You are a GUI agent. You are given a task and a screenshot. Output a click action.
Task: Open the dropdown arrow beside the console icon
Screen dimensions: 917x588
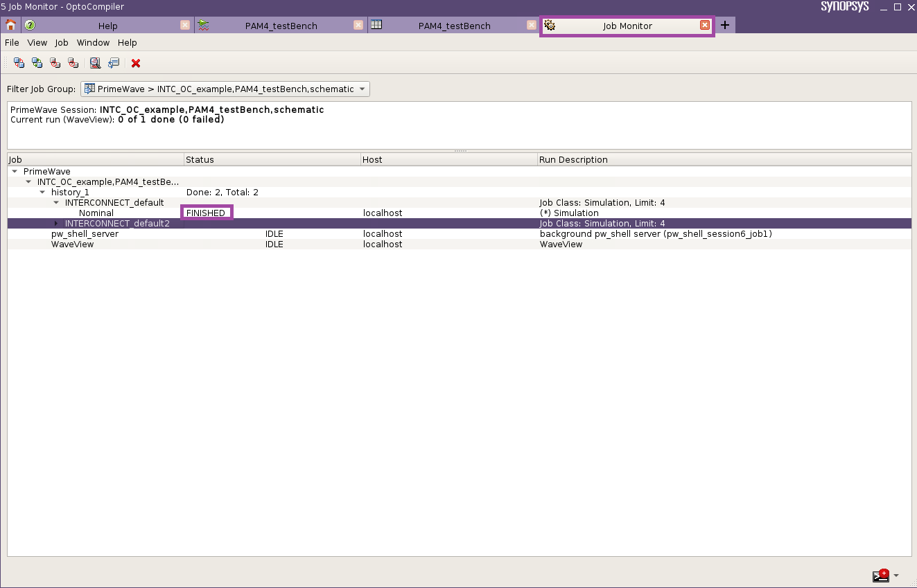coord(896,576)
